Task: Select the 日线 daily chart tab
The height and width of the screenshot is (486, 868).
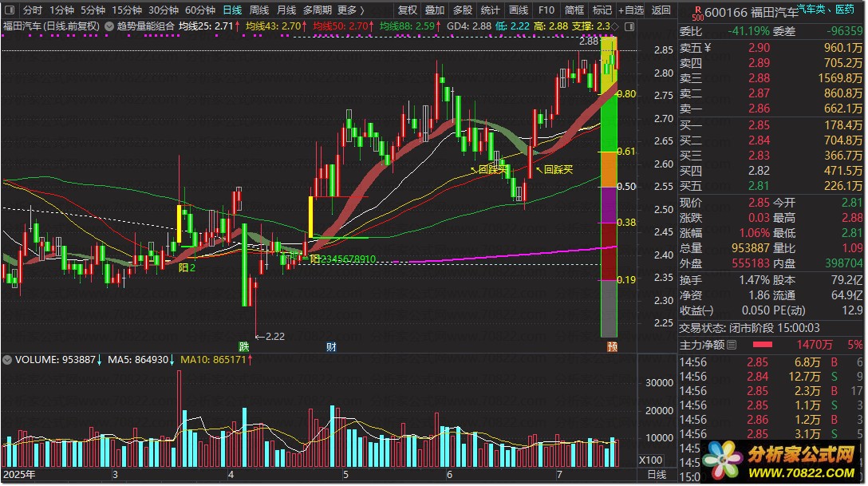Action: 232,10
